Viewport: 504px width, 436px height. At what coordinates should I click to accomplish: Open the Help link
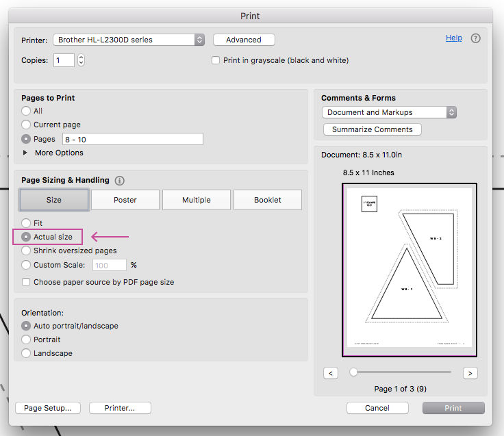453,38
